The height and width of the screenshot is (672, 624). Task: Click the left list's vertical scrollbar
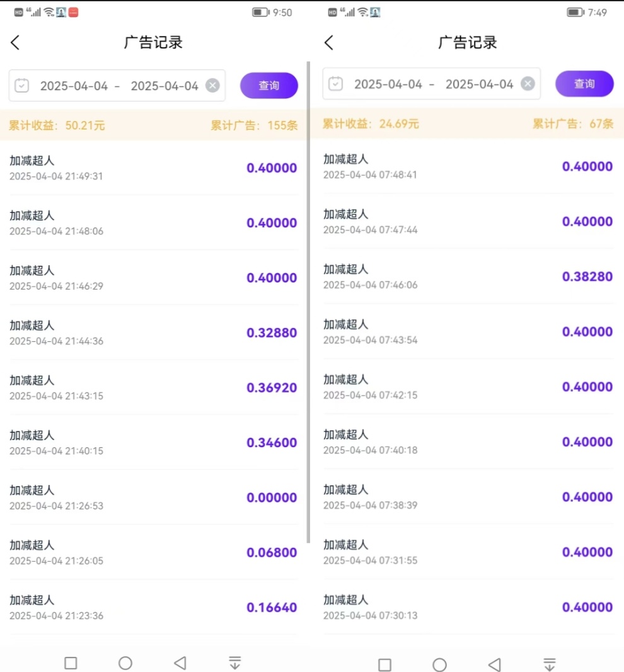308,302
